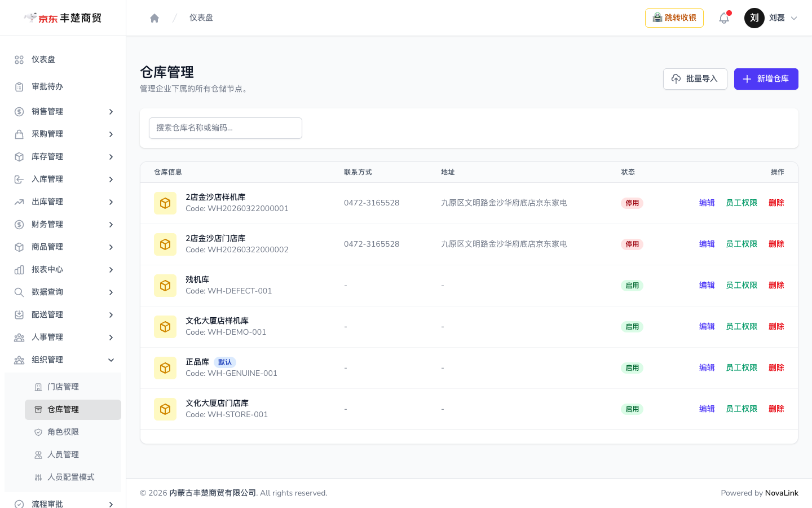Screen dimensions: 812x508
Task: Click the 刘 user avatar
Action: (754, 18)
